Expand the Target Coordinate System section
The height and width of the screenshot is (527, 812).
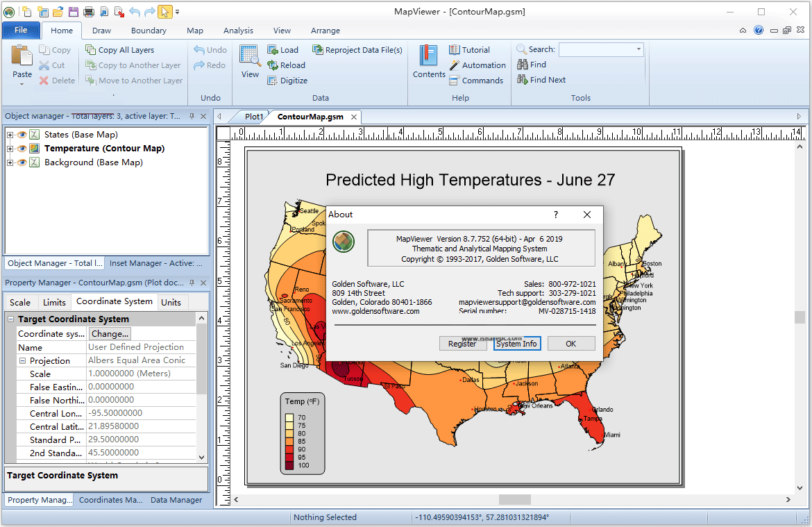pyautogui.click(x=11, y=318)
